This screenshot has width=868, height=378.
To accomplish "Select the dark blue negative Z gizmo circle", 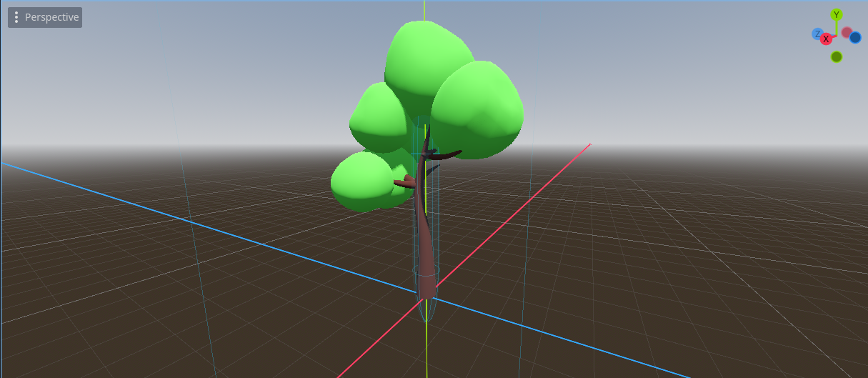I will pyautogui.click(x=855, y=37).
